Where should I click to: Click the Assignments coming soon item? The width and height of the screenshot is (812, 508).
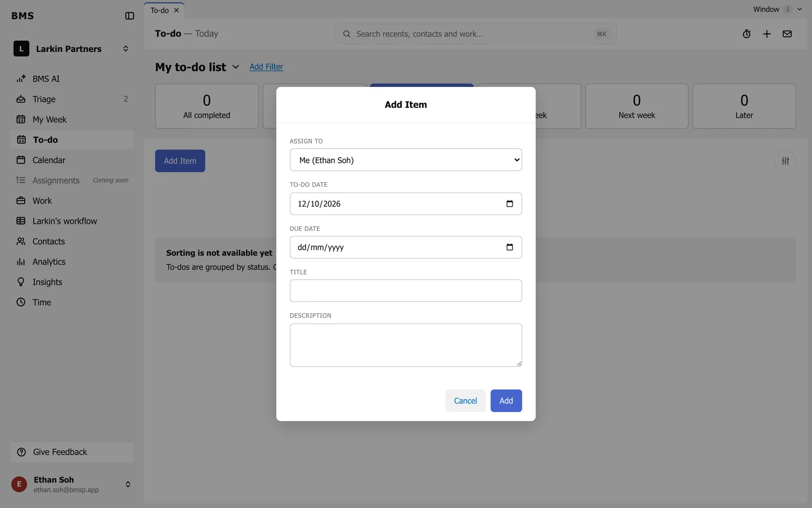pos(72,181)
